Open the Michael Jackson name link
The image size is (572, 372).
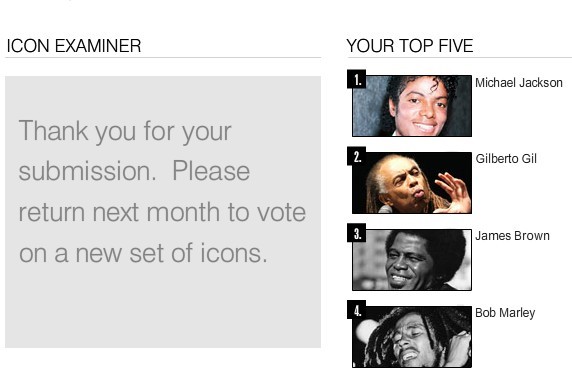pos(518,83)
